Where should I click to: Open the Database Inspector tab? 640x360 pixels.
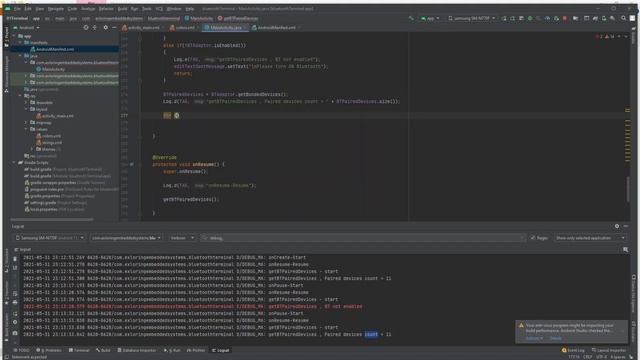point(137,350)
